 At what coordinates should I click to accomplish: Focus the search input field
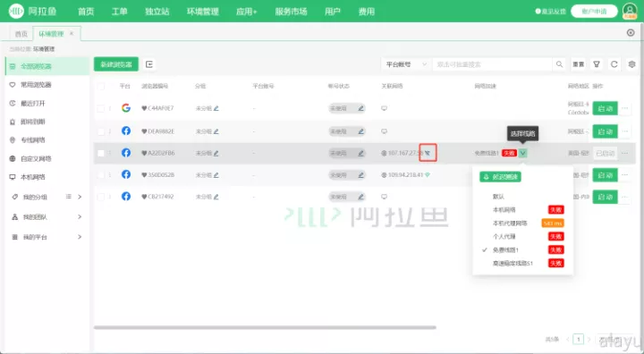(492, 64)
